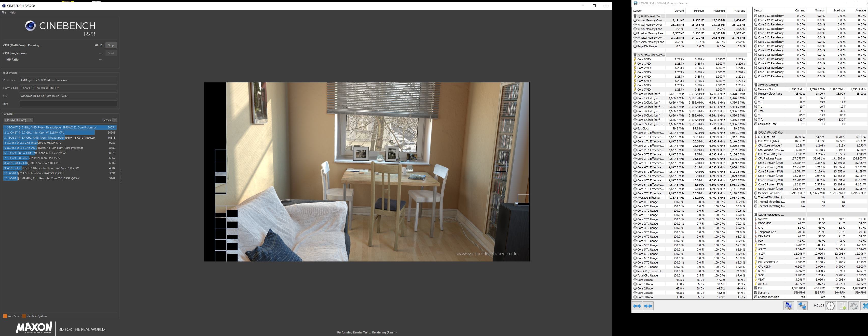Click the CPU Package Power sensor icon
868x336 pixels.
(755, 158)
